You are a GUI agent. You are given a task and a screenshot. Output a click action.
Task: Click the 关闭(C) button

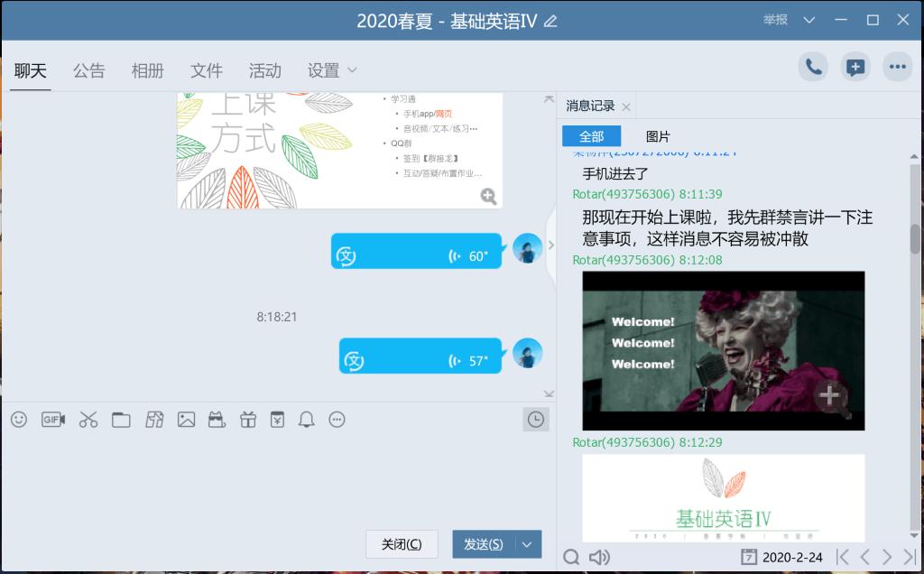click(x=402, y=544)
